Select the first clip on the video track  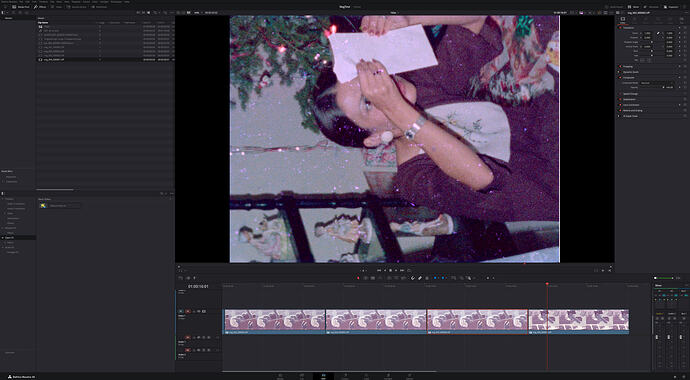[275, 322]
